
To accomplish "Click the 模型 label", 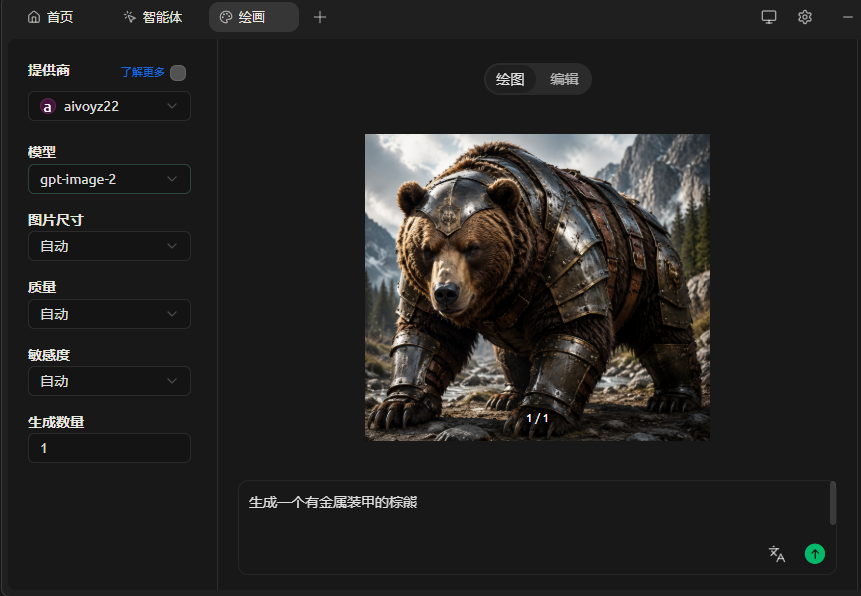I will click(42, 152).
